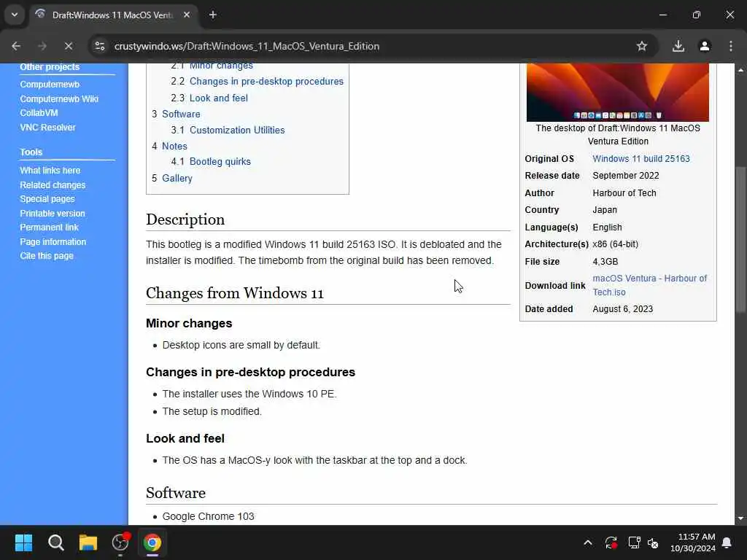Open tab search dropdown arrow

pyautogui.click(x=15, y=15)
